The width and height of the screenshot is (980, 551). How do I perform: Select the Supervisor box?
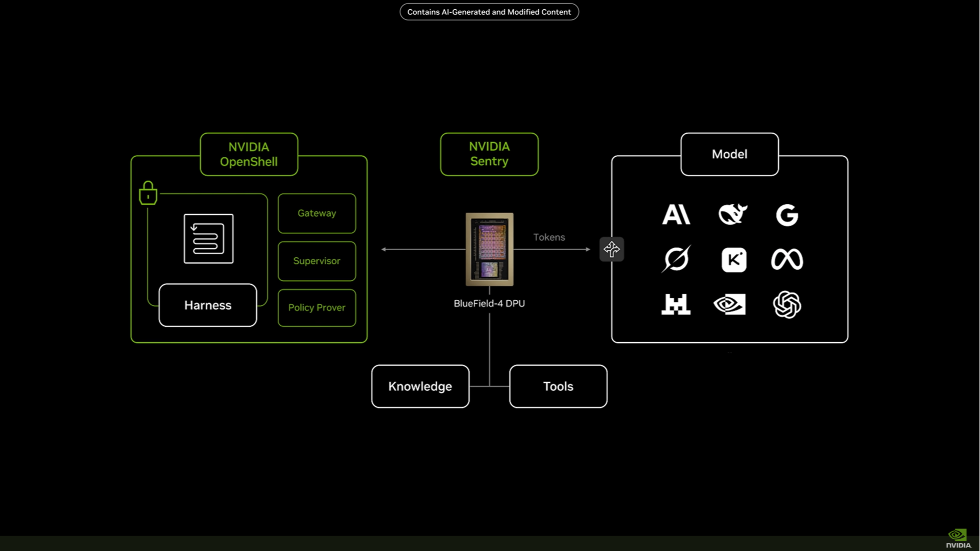pyautogui.click(x=317, y=261)
